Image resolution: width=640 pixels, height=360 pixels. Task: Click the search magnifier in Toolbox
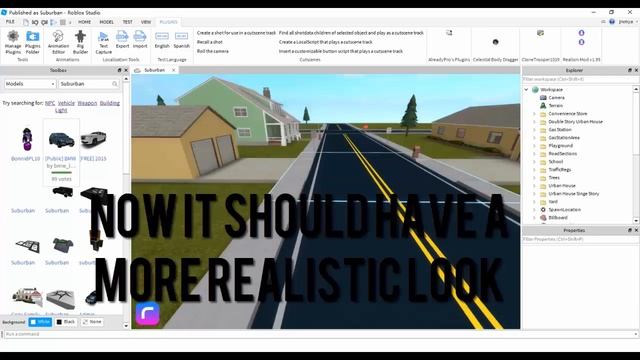pyautogui.click(x=115, y=84)
